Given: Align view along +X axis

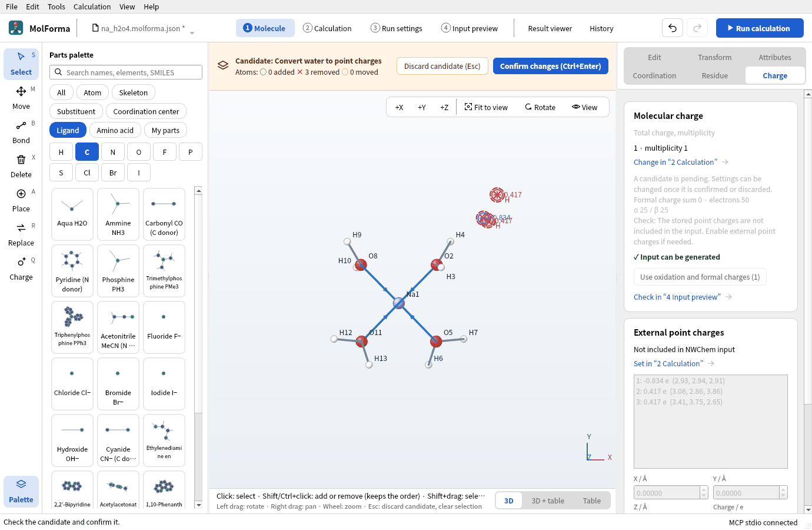Looking at the screenshot, I should coord(399,107).
